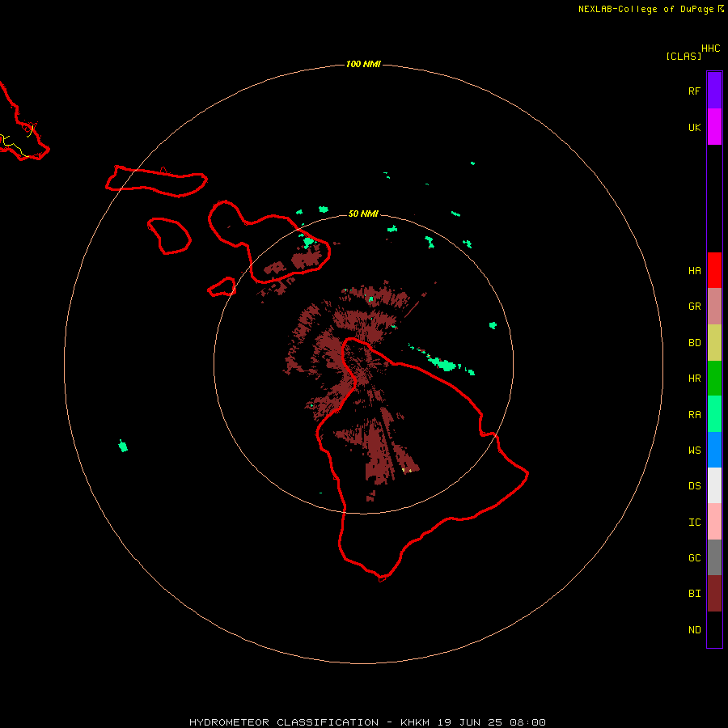Click the UK legend label

(694, 127)
